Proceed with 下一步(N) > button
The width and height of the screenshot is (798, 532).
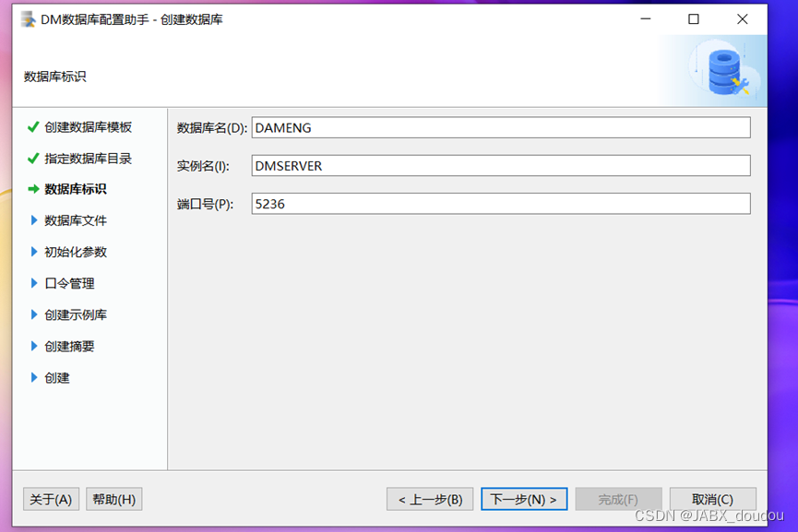pos(524,500)
